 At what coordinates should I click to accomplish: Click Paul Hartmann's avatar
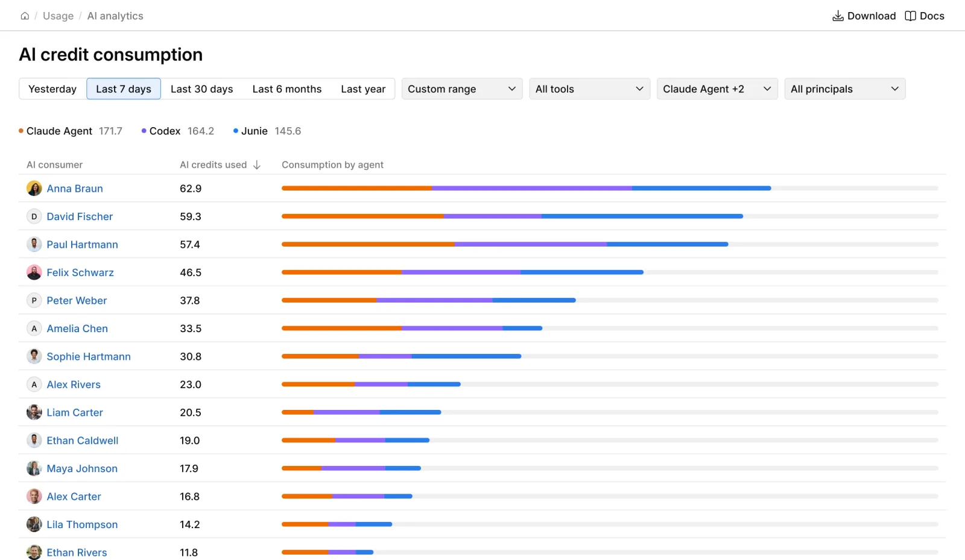pyautogui.click(x=34, y=244)
